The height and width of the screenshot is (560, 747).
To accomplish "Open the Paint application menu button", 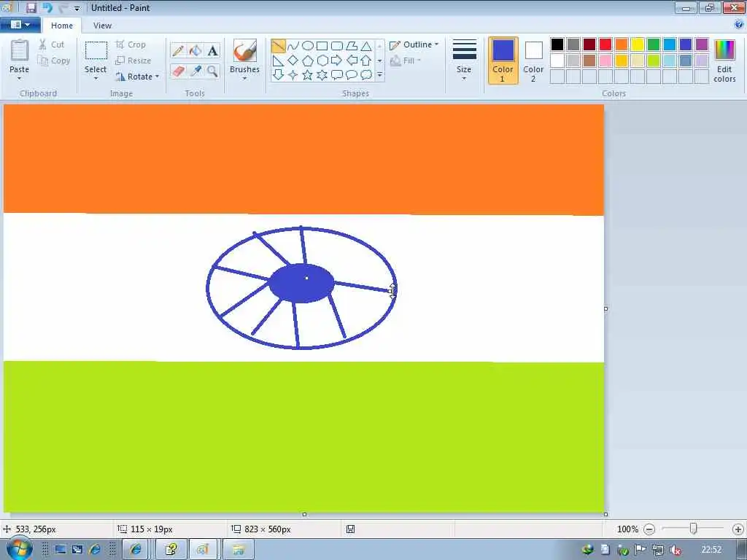I will pyautogui.click(x=20, y=24).
